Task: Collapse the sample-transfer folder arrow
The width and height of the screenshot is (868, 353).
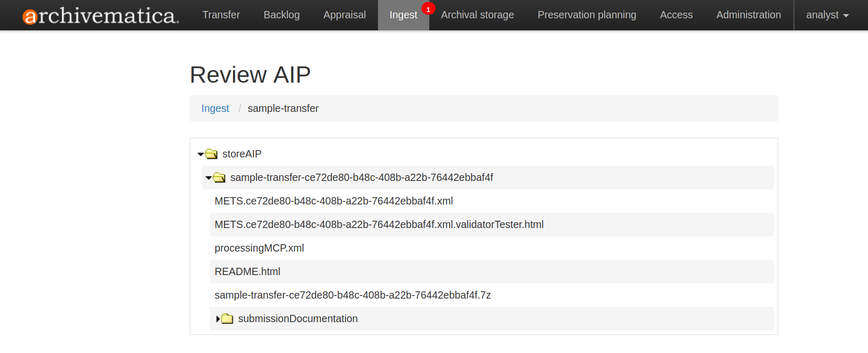Action: point(208,178)
